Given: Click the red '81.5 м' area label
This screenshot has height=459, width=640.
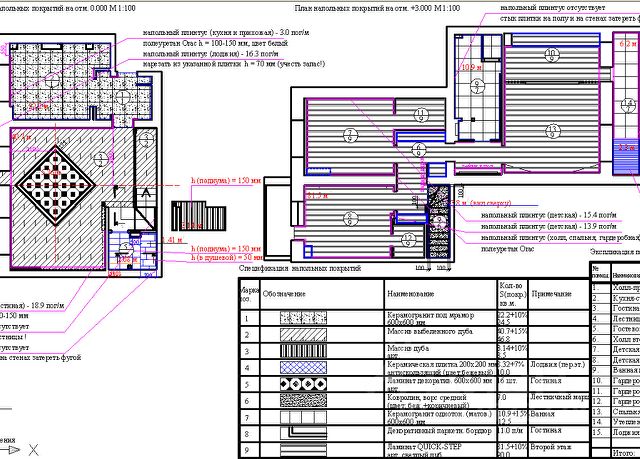Looking at the screenshot, I should (x=317, y=196).
